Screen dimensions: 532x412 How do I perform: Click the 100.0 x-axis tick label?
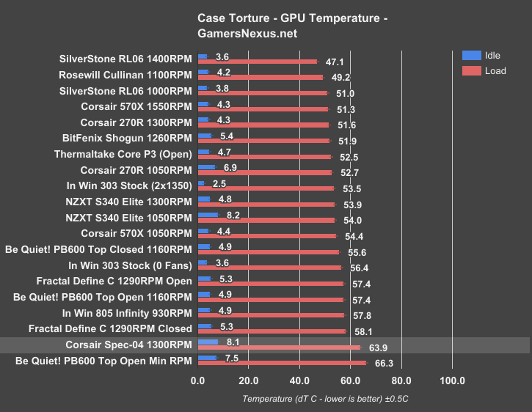tap(452, 380)
